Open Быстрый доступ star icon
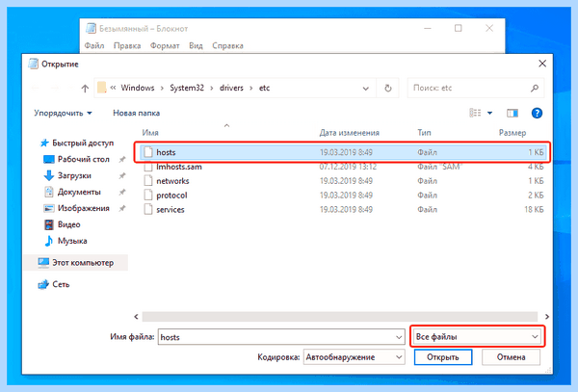 (44, 143)
